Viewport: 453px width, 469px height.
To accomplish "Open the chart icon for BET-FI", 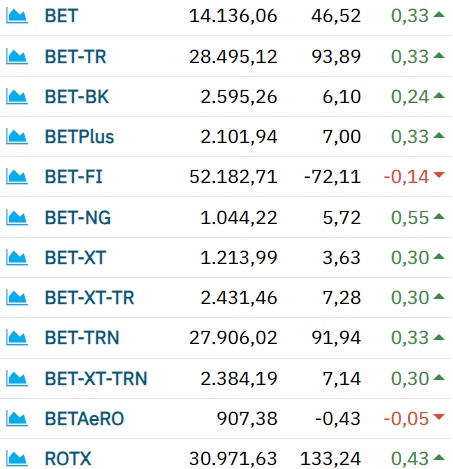I will [17, 177].
